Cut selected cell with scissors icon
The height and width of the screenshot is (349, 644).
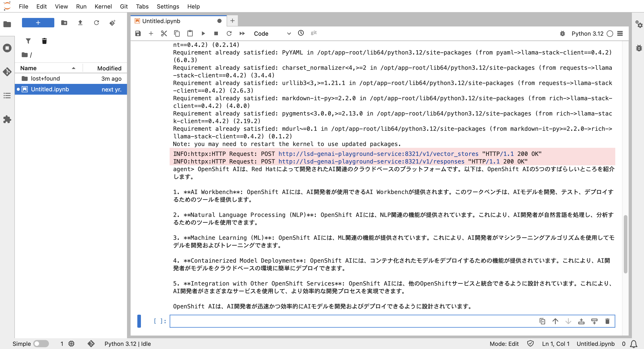pyautogui.click(x=164, y=33)
